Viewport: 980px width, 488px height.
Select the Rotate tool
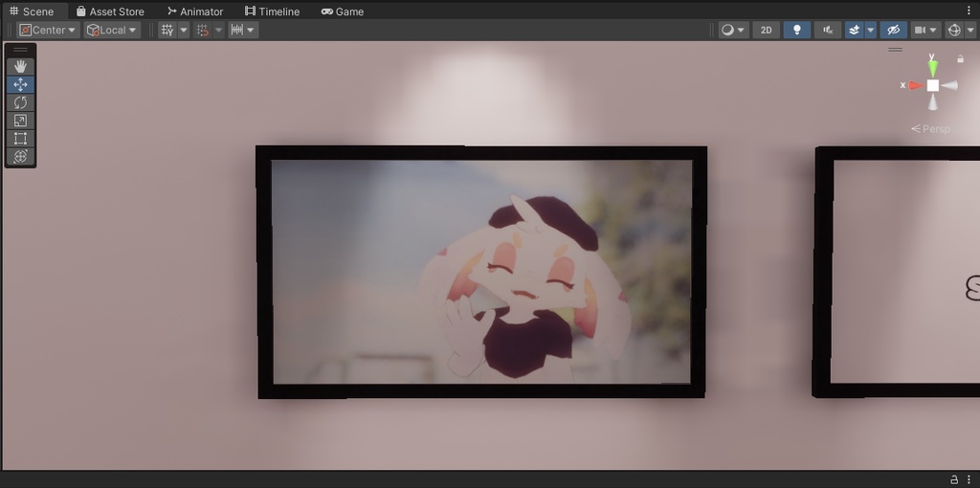click(20, 102)
